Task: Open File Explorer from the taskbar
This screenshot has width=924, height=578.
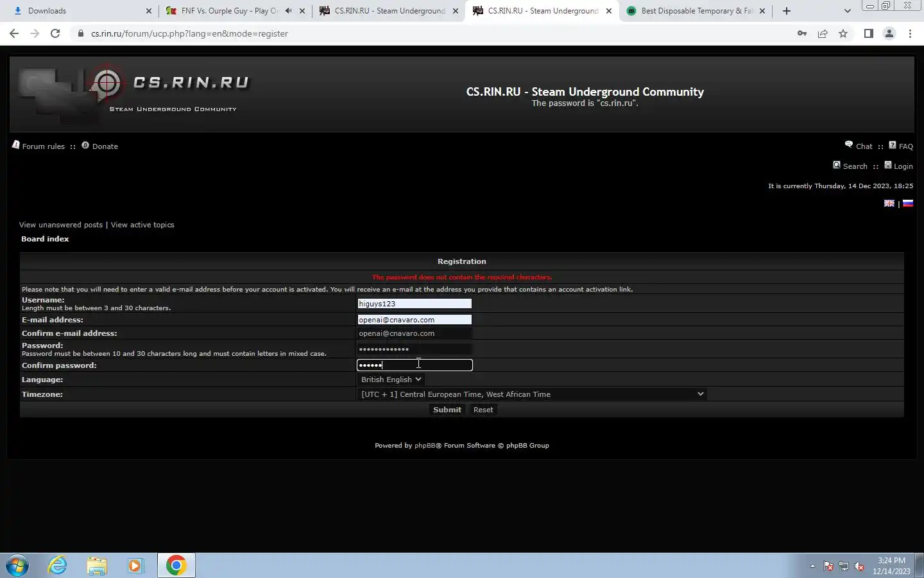Action: tap(97, 566)
